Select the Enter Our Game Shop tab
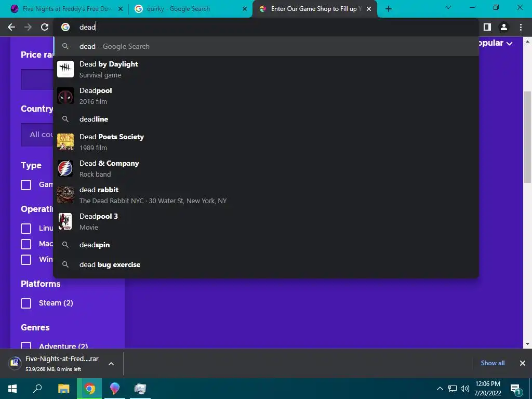532x399 pixels. pos(314,9)
